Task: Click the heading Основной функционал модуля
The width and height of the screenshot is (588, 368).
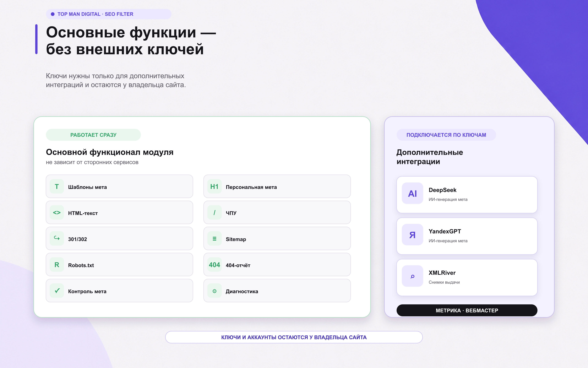Action: (x=110, y=152)
